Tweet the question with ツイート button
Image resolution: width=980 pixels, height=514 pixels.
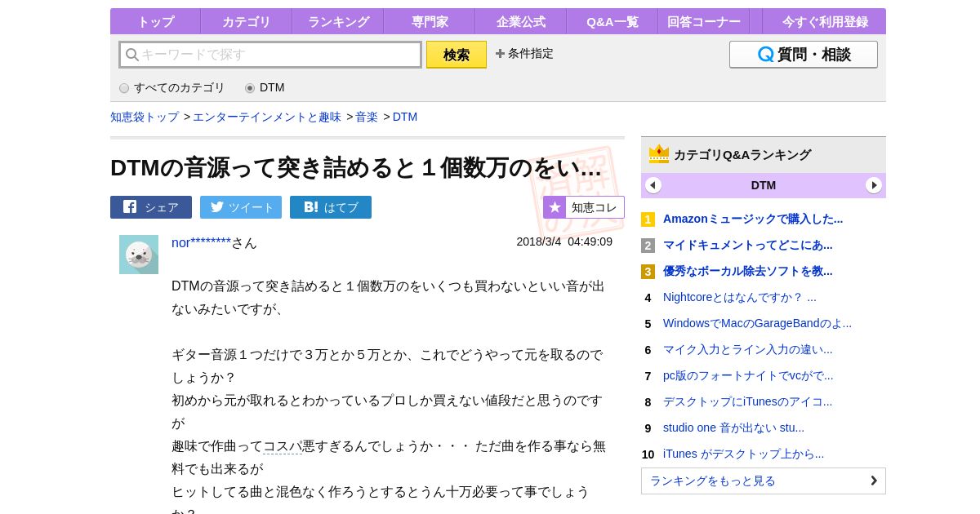(x=241, y=207)
